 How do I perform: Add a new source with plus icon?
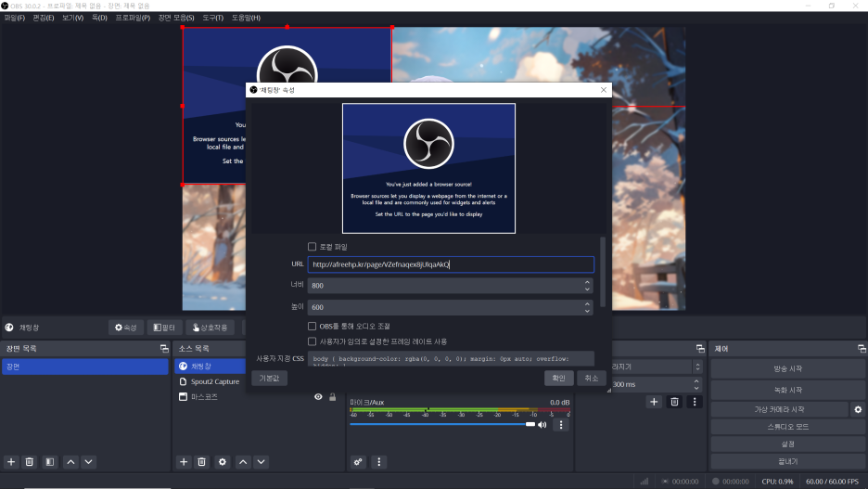(x=184, y=462)
